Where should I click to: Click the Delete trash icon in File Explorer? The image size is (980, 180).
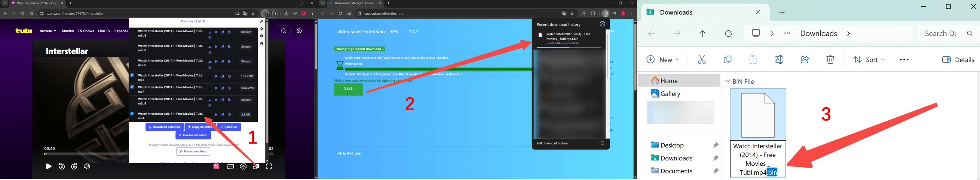click(830, 60)
